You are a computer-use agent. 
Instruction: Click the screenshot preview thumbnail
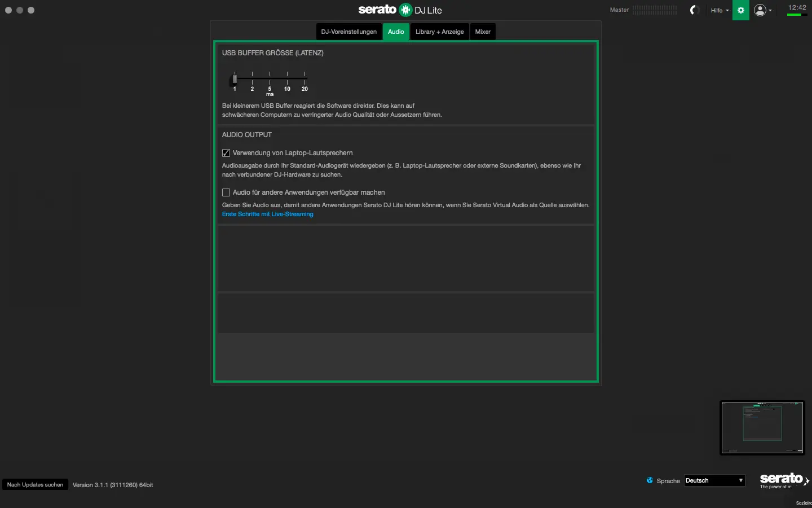point(762,427)
